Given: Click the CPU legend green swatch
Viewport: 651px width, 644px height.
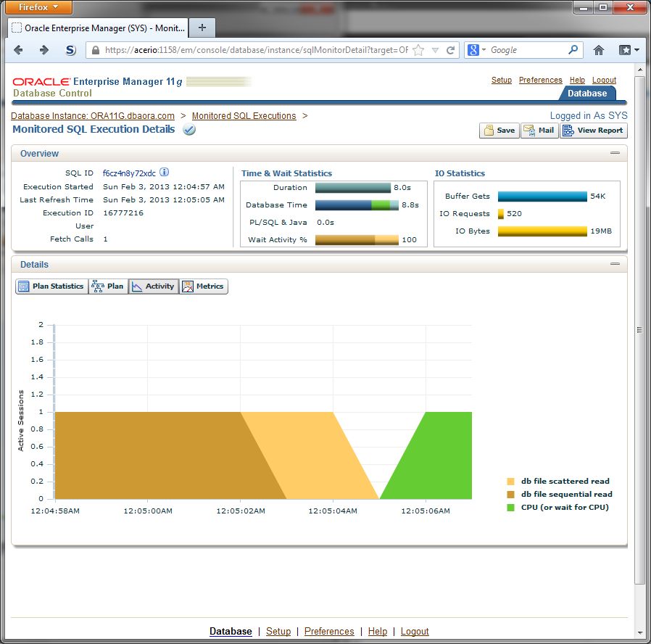Looking at the screenshot, I should pos(510,508).
